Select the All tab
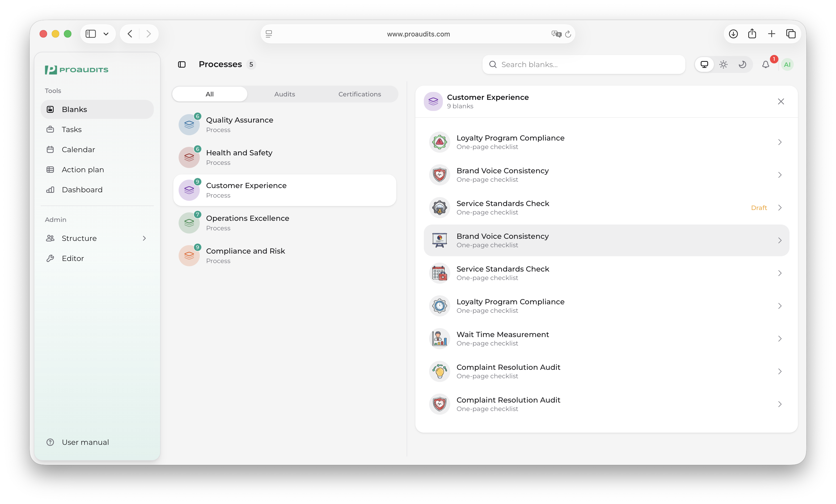Viewport: 836px width, 504px height. [210, 94]
